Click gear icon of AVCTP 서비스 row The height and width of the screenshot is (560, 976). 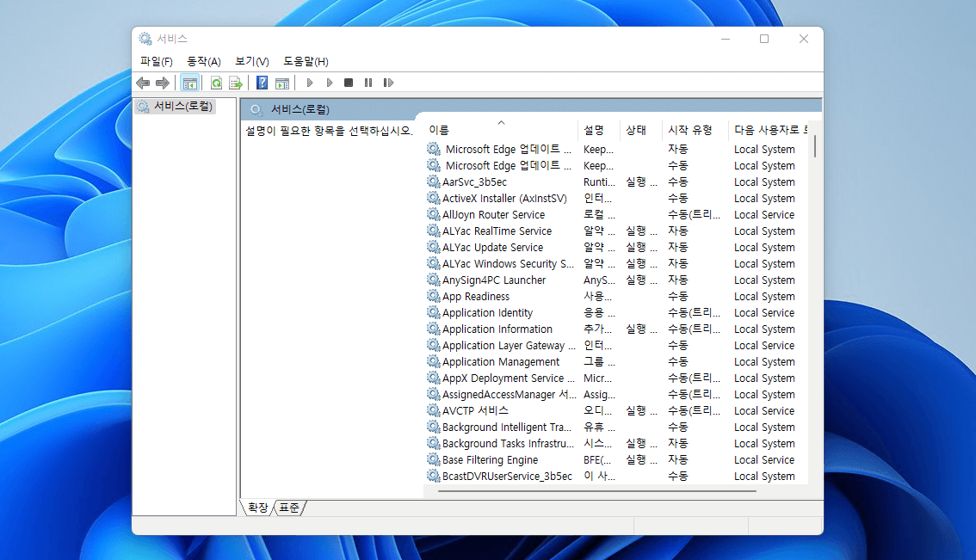pyautogui.click(x=433, y=410)
